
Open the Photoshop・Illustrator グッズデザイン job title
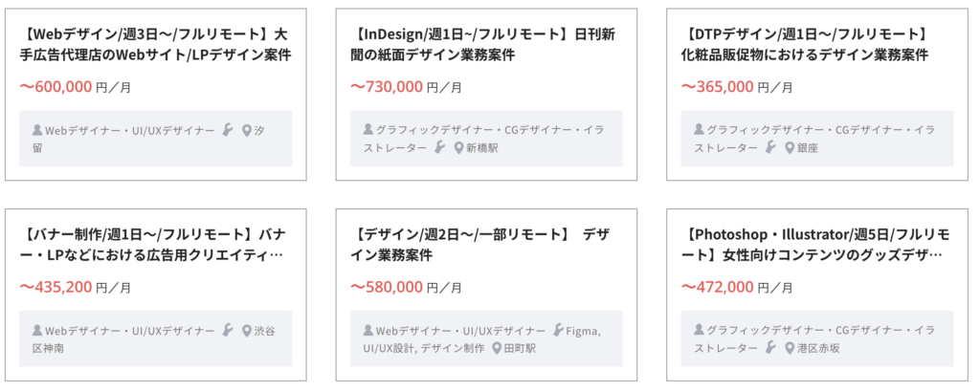point(815,245)
